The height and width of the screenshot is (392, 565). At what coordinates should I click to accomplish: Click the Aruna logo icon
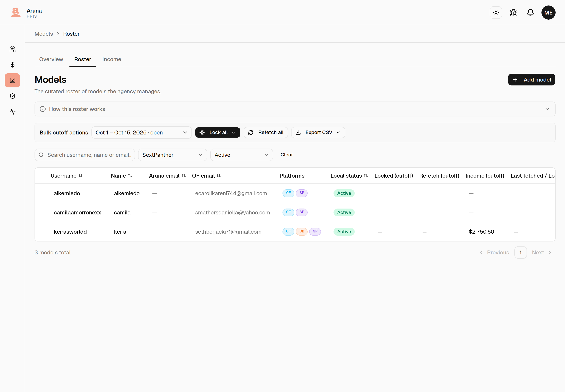tap(15, 13)
